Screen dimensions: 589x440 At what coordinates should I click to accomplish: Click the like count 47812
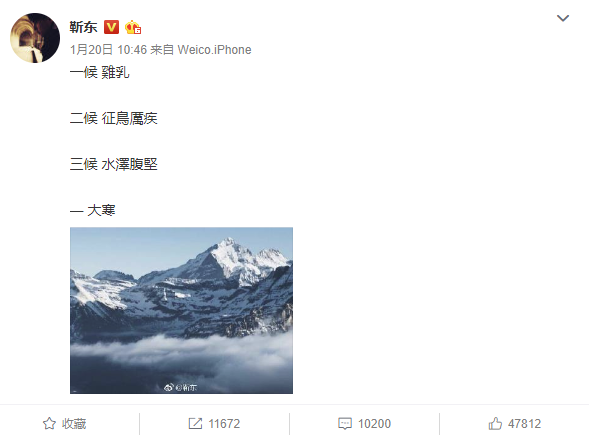pyautogui.click(x=524, y=424)
